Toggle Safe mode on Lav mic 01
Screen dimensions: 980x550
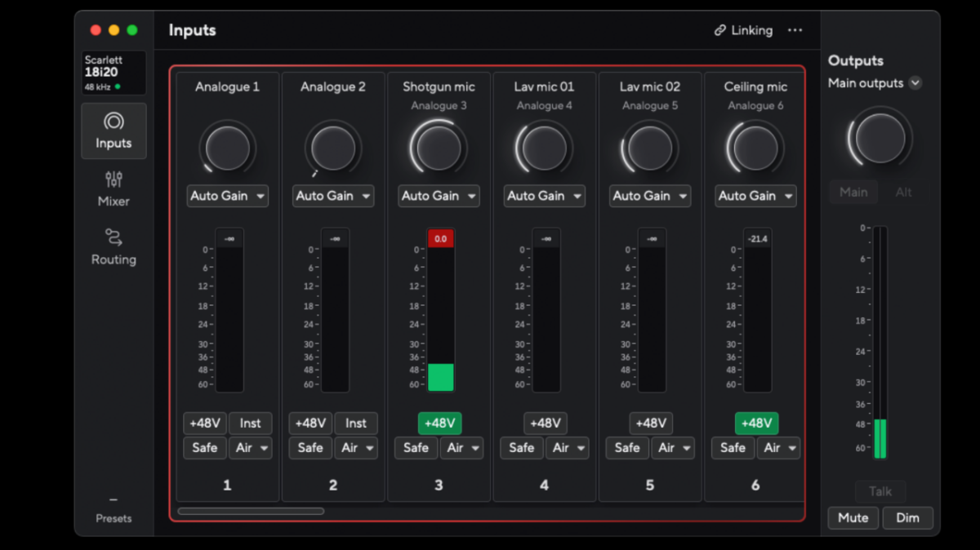[522, 447]
